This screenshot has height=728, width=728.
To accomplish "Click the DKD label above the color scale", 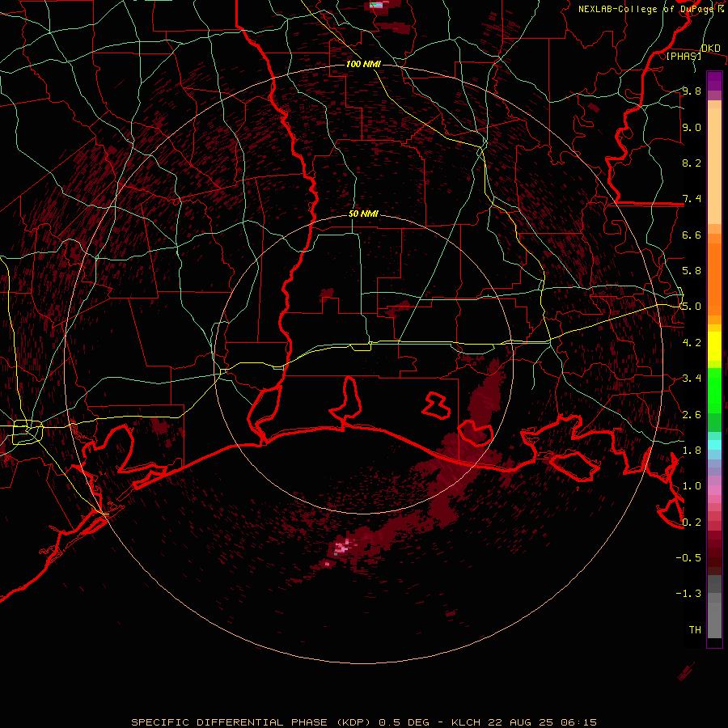I will point(710,49).
